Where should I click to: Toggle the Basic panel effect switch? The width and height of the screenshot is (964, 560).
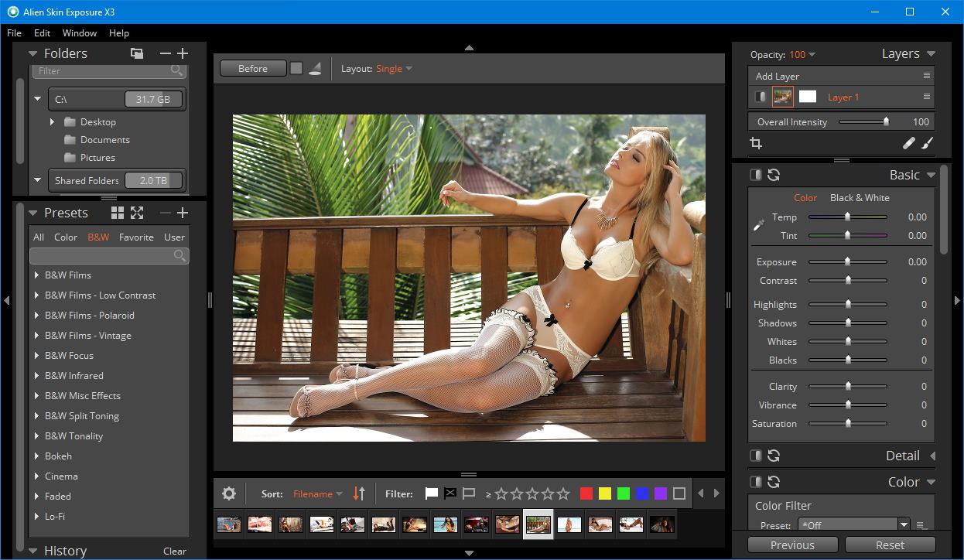coord(756,176)
